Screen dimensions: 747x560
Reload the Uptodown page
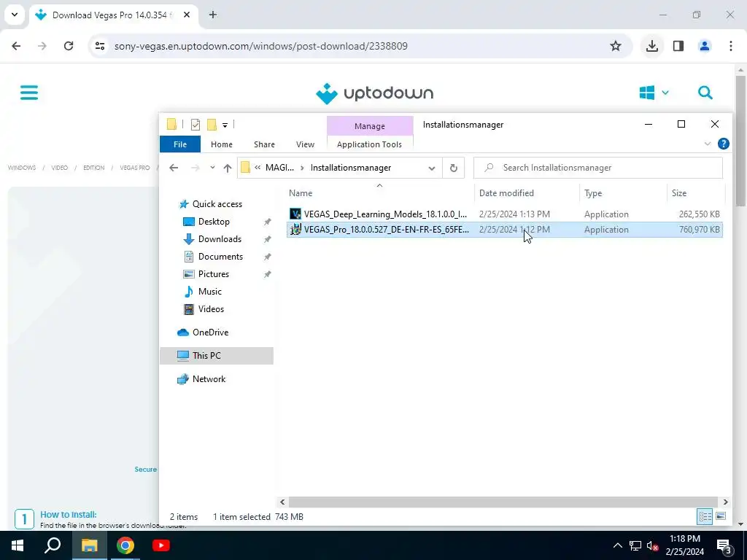[x=69, y=46]
